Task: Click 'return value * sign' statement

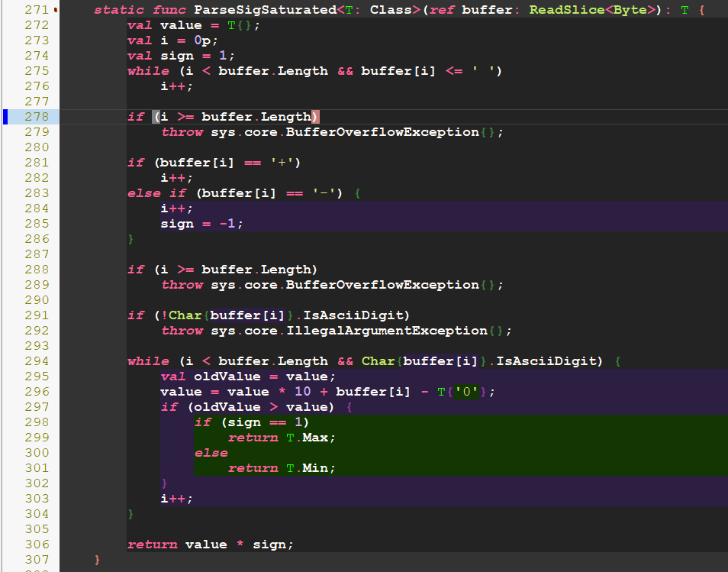Action: [x=210, y=545]
